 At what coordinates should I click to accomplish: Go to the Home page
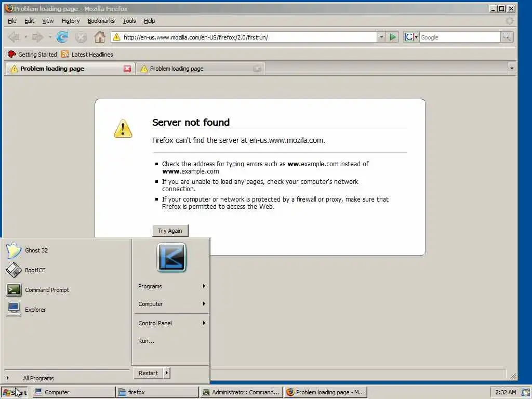(100, 37)
